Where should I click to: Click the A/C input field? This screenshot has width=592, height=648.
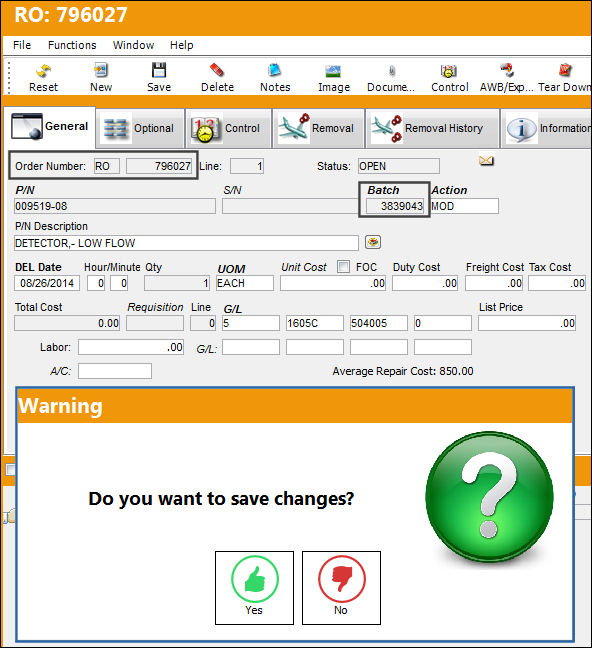(115, 371)
